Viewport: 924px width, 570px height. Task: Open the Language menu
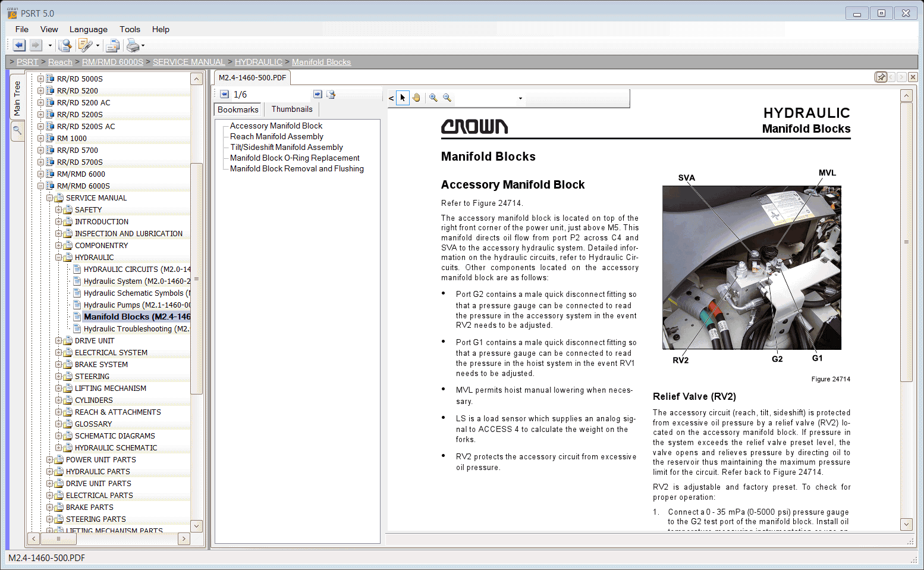tap(89, 29)
